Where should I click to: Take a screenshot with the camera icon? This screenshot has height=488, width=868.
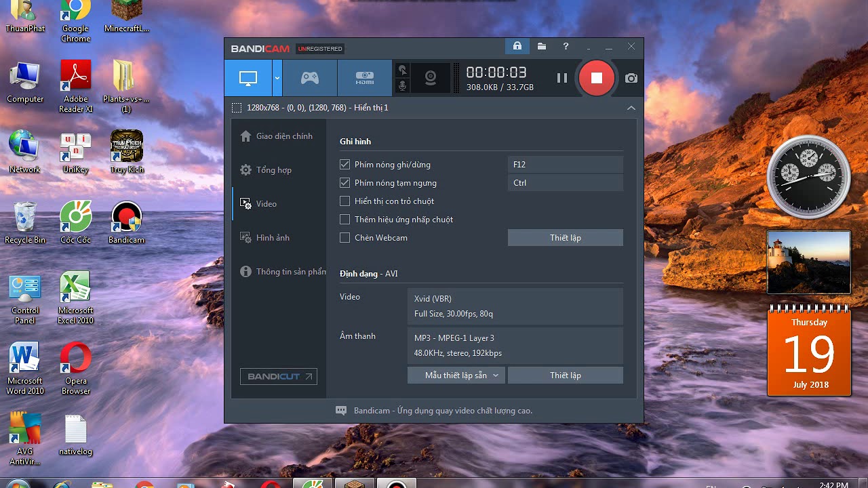click(x=631, y=78)
